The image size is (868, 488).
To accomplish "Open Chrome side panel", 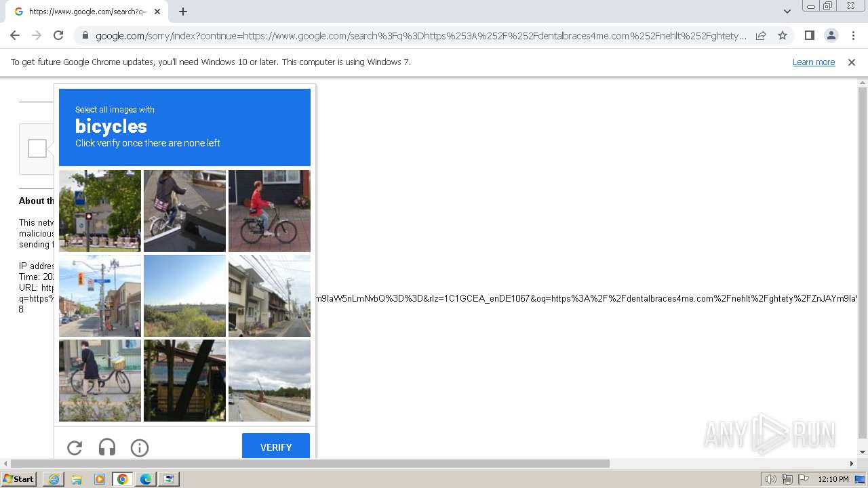I will 809,35.
